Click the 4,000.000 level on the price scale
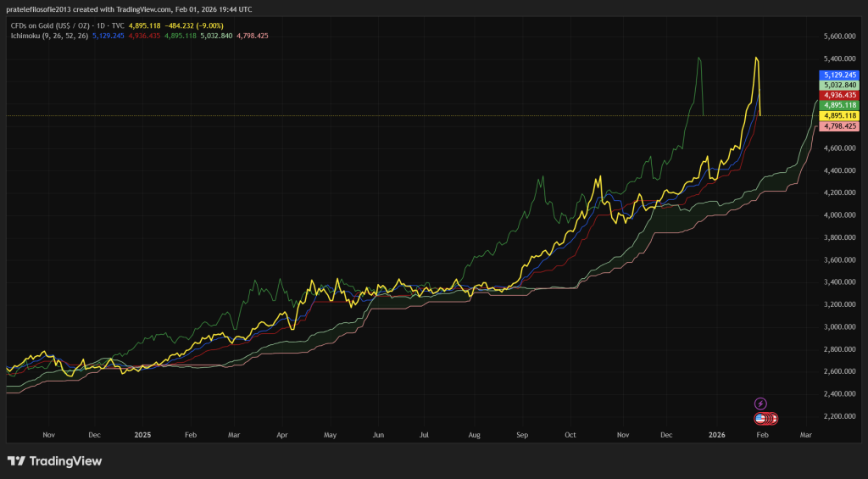 coord(841,215)
